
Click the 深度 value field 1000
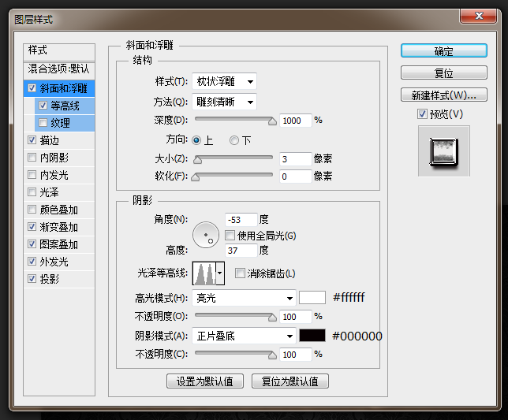click(296, 121)
